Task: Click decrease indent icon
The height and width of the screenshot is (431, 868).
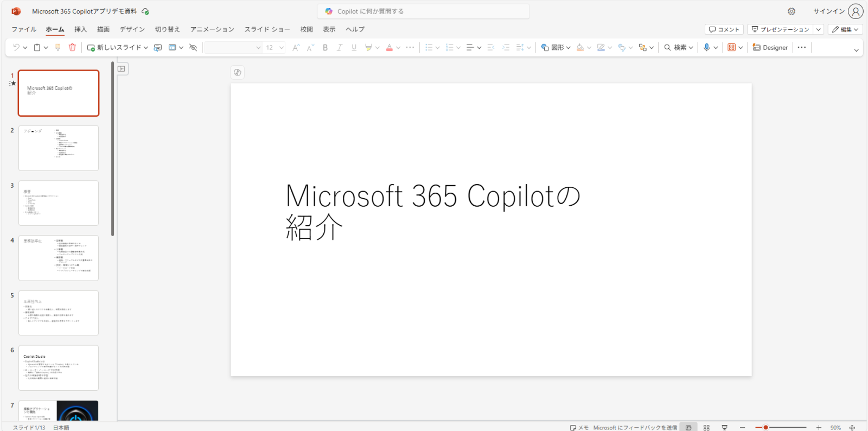Action: 491,48
